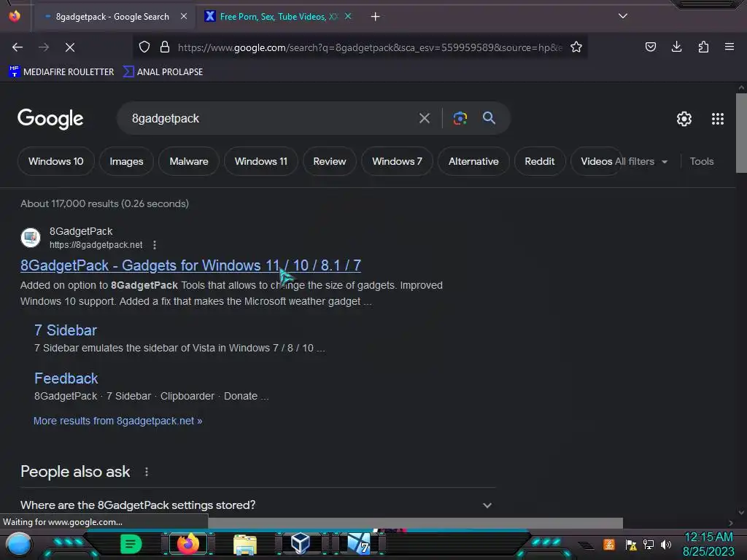Open the clock showing 12:15 AM

708,544
